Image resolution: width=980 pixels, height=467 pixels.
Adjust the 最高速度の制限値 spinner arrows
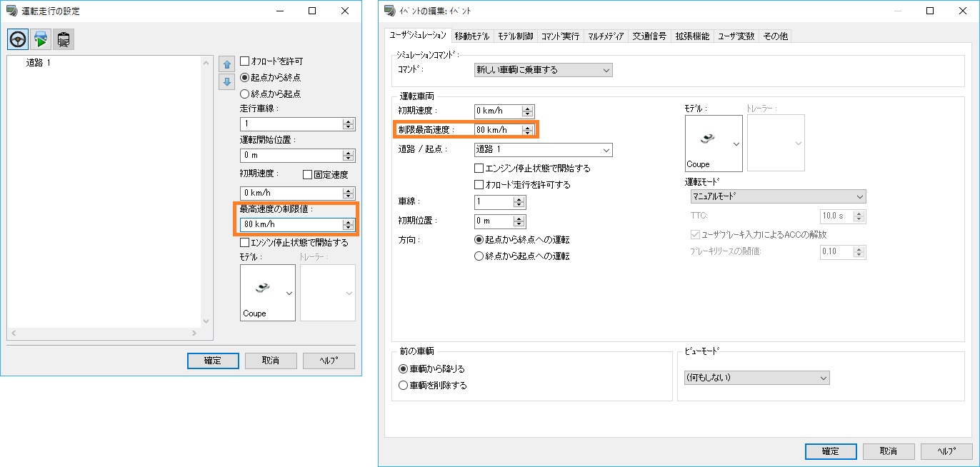click(349, 224)
